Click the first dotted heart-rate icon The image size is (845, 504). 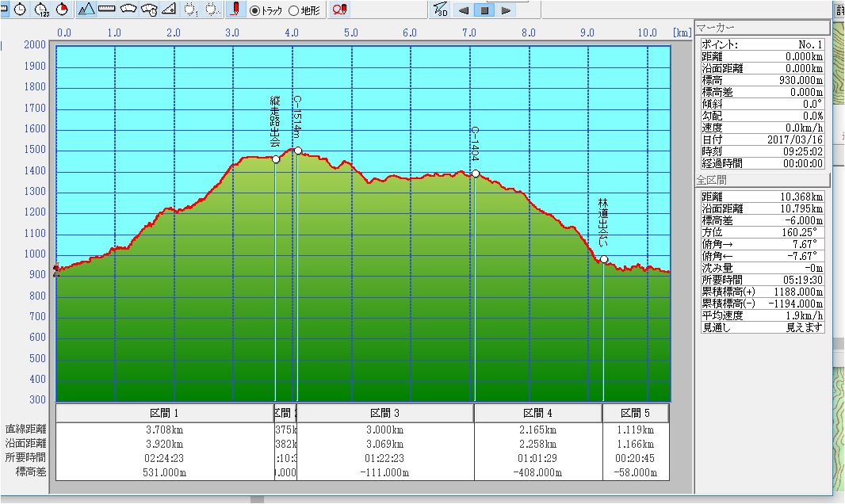191,10
